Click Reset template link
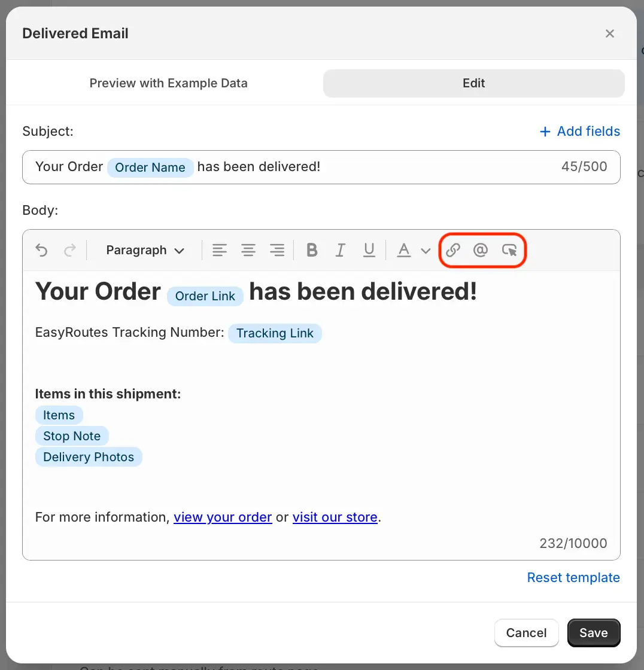The image size is (644, 670). (x=573, y=577)
